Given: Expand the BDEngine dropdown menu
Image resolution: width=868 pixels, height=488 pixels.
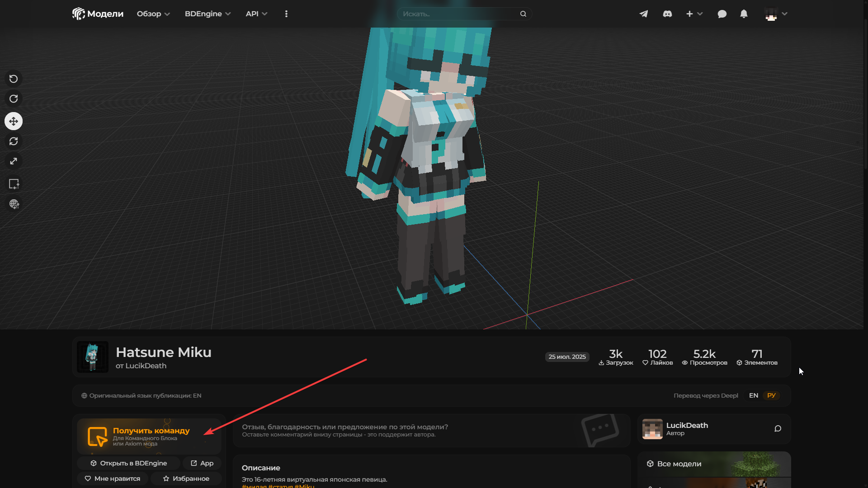Looking at the screenshot, I should (208, 14).
